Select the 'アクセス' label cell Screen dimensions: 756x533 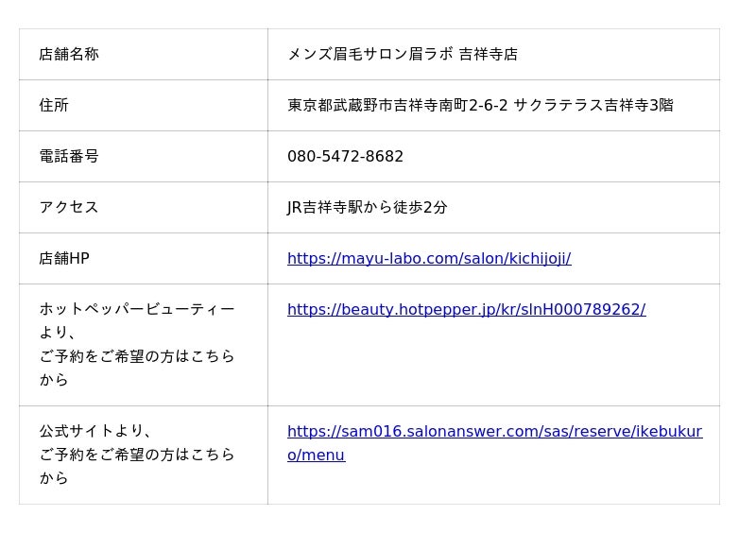pyautogui.click(x=69, y=207)
